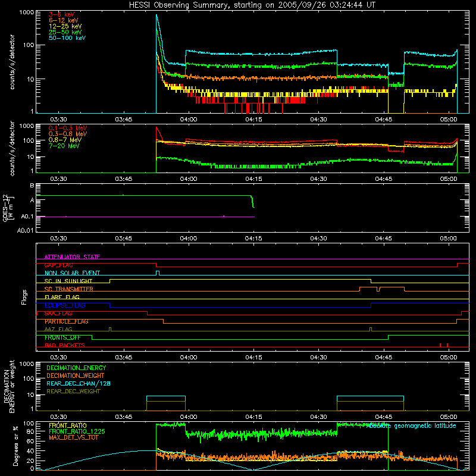Click the FLARE_FLAG label

(x=62, y=297)
